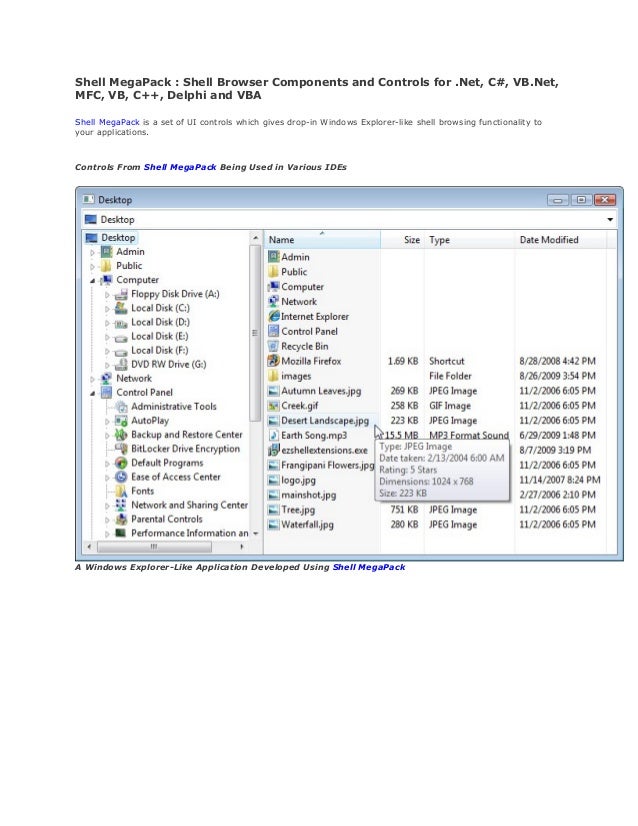Open the Shell MegaPack link in the intro paragraph
Viewport: 638px width, 826px height.
click(107, 122)
